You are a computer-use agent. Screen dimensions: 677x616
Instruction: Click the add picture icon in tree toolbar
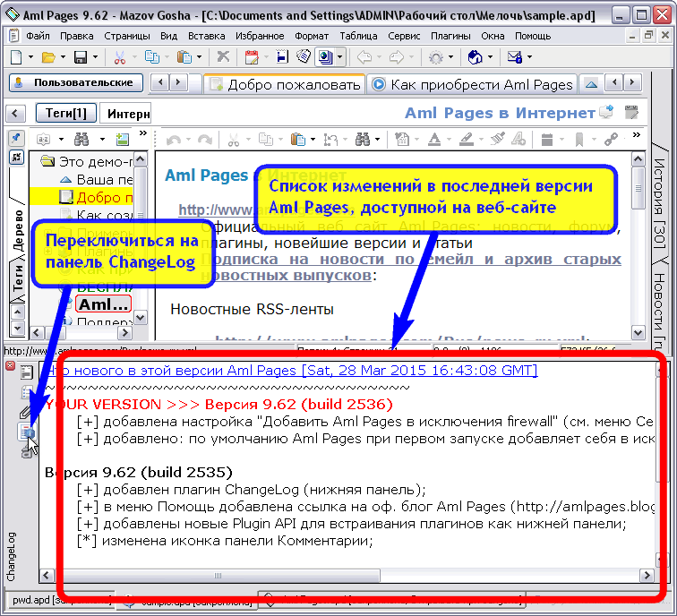click(x=123, y=139)
